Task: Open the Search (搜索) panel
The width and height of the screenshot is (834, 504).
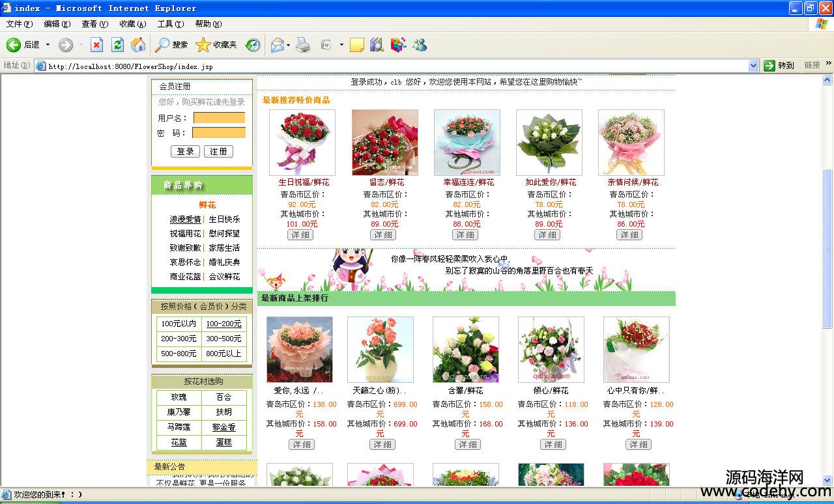Action: coord(172,44)
